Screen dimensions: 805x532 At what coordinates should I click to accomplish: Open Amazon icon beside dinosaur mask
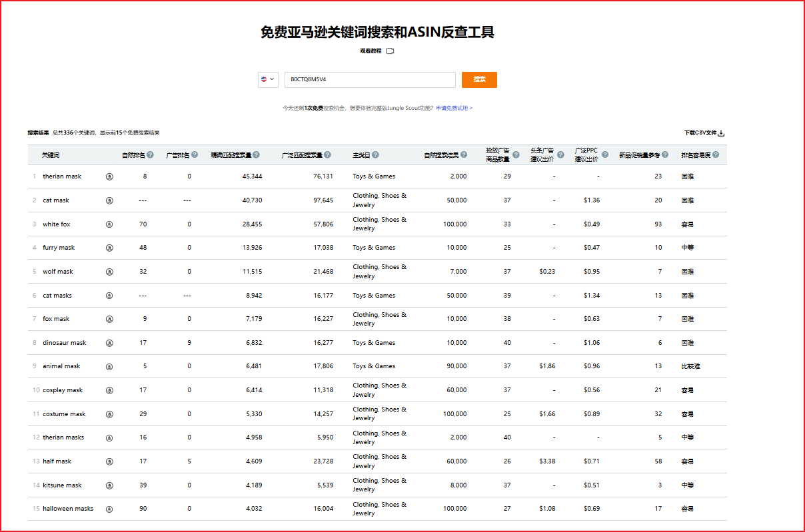(x=109, y=343)
